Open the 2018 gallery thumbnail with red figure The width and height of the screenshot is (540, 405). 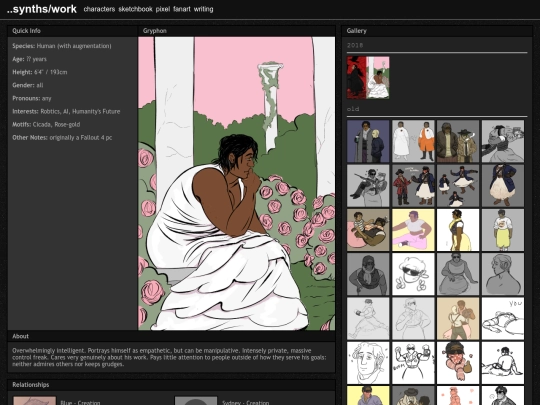[x=368, y=78]
